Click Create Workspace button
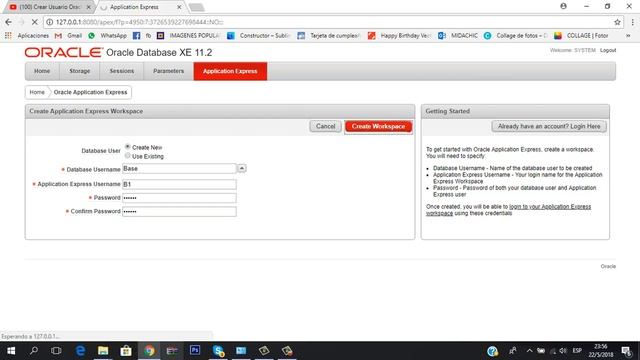Image resolution: width=640 pixels, height=360 pixels. coord(378,127)
